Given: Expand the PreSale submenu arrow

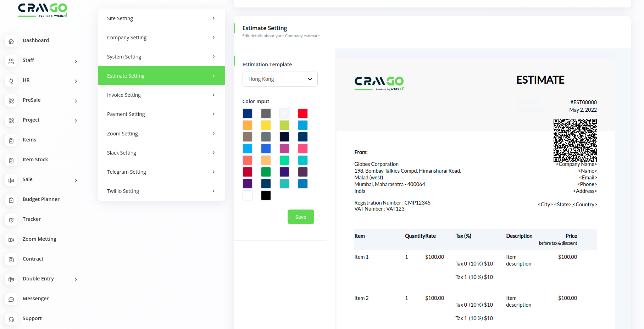Looking at the screenshot, I should coord(76,101).
